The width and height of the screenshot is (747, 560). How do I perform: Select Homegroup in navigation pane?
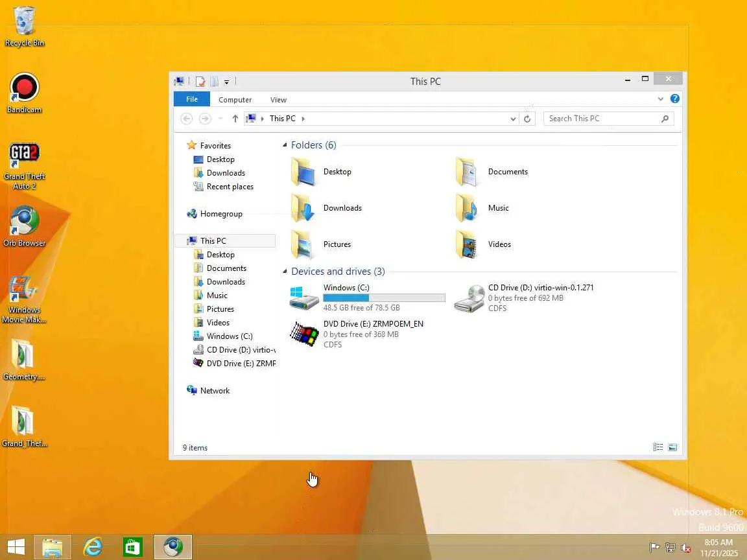pyautogui.click(x=215, y=214)
